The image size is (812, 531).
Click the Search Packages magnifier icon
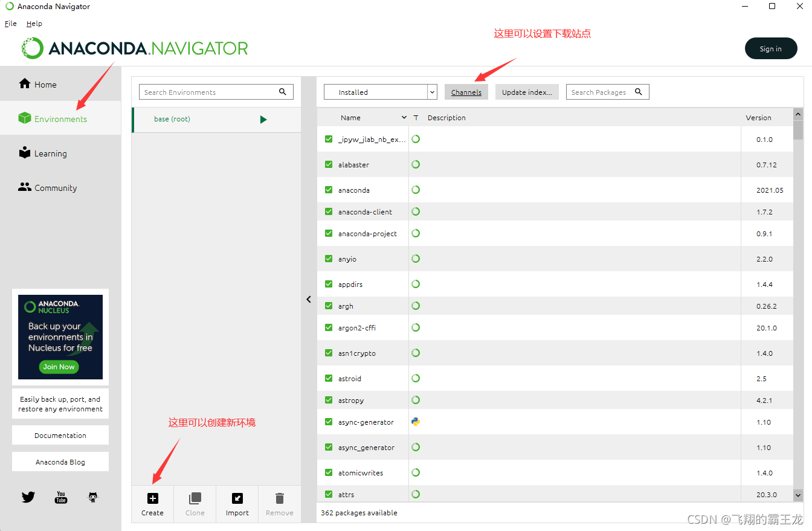click(639, 92)
